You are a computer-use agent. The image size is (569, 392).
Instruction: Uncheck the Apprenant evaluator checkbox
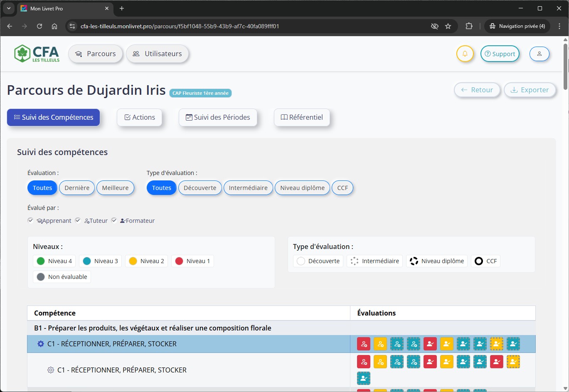(30, 220)
